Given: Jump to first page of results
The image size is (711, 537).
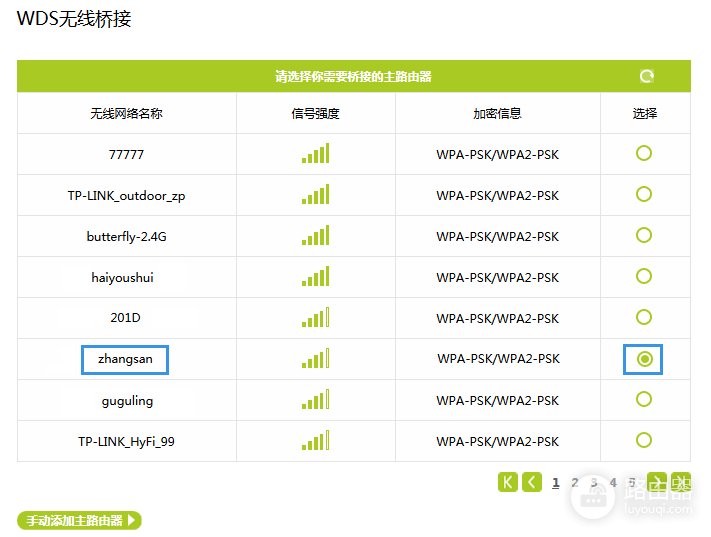Looking at the screenshot, I should click(x=507, y=482).
